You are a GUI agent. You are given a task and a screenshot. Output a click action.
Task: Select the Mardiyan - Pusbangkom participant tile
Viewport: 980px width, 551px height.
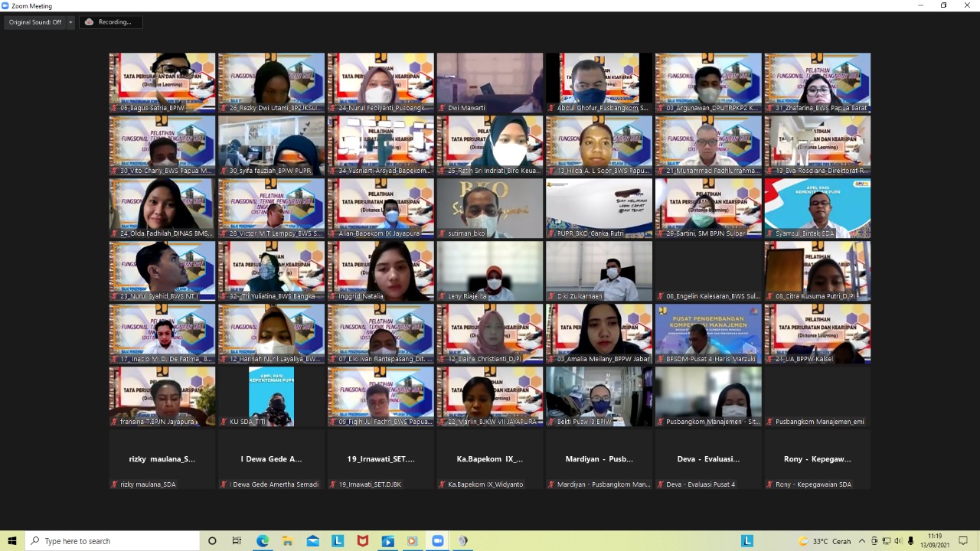pos(599,459)
